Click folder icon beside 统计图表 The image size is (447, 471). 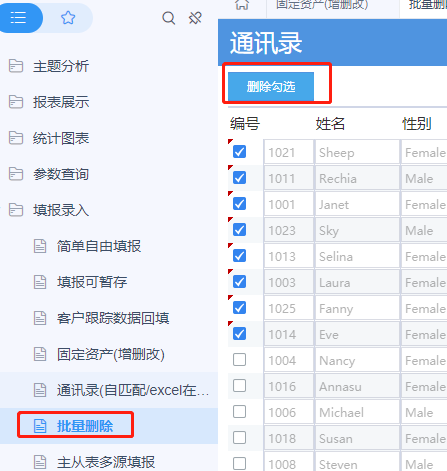(16, 138)
